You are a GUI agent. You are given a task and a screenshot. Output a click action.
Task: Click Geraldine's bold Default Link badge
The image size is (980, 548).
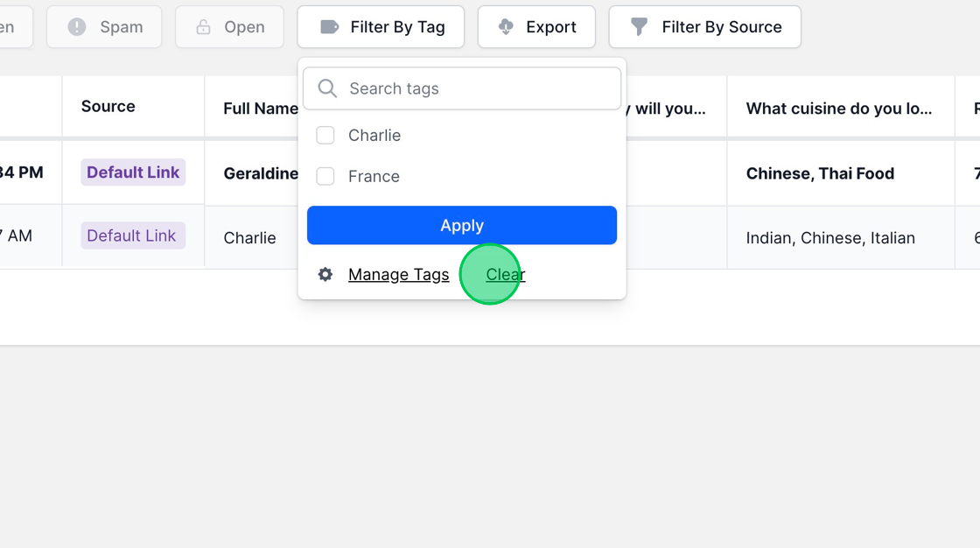(x=132, y=172)
